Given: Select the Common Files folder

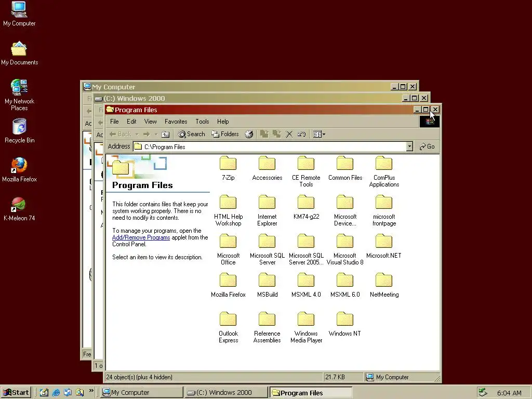Looking at the screenshot, I should click(x=345, y=168).
